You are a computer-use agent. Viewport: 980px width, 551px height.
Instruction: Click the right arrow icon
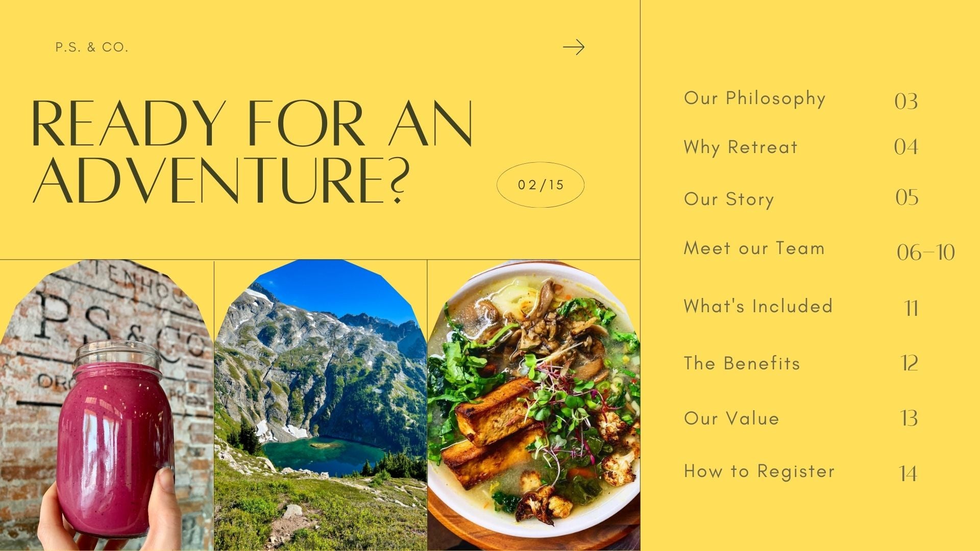574,47
